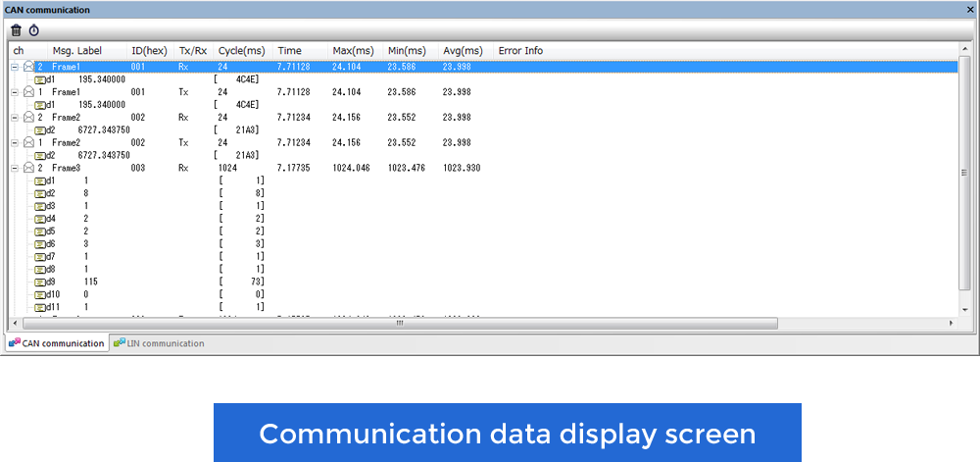Sort by the Cycle(ms) column header

(x=242, y=50)
